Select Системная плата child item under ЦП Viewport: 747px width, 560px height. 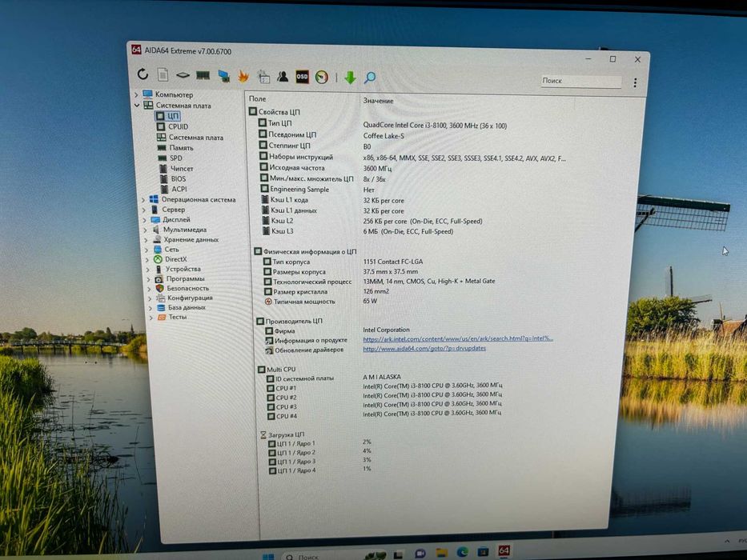[x=190, y=137]
